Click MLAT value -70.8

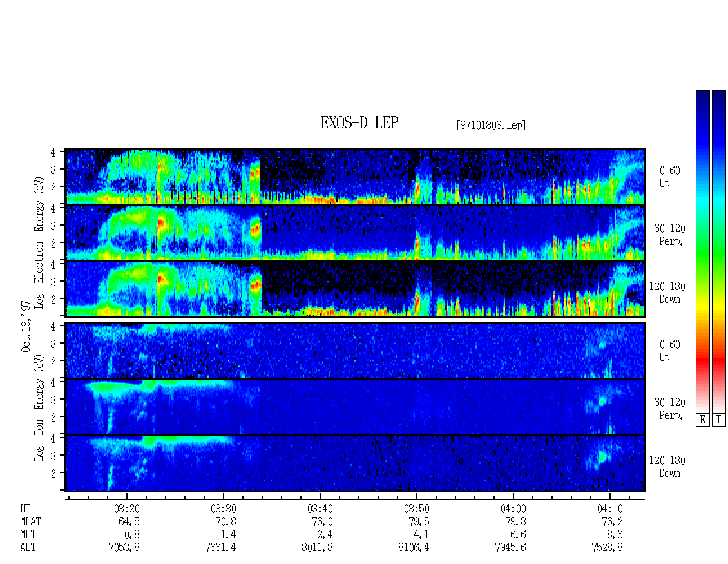[224, 521]
